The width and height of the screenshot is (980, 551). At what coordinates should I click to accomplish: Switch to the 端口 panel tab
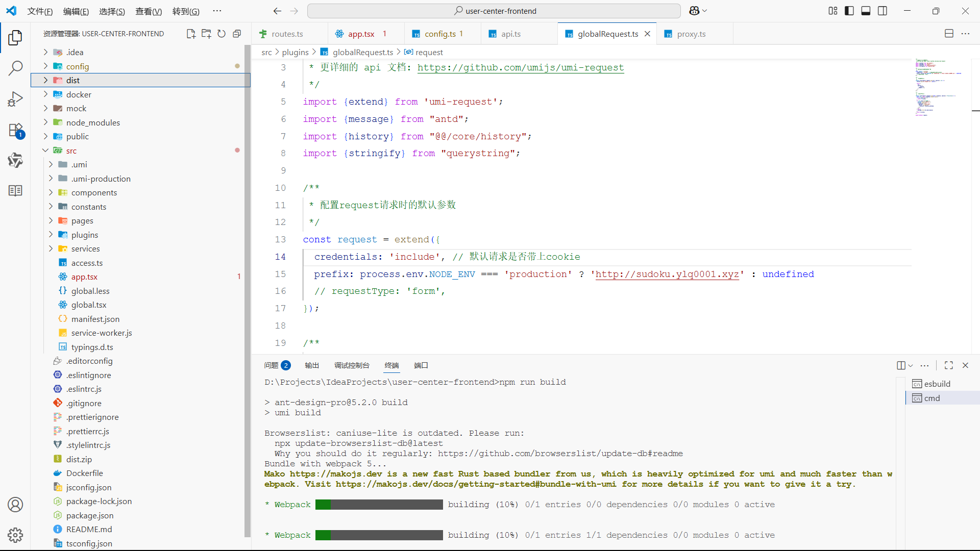pyautogui.click(x=421, y=365)
